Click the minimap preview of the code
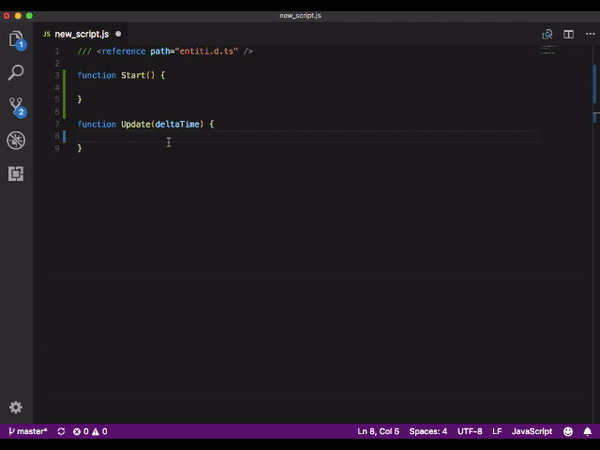This screenshot has width=600, height=450. [x=548, y=50]
